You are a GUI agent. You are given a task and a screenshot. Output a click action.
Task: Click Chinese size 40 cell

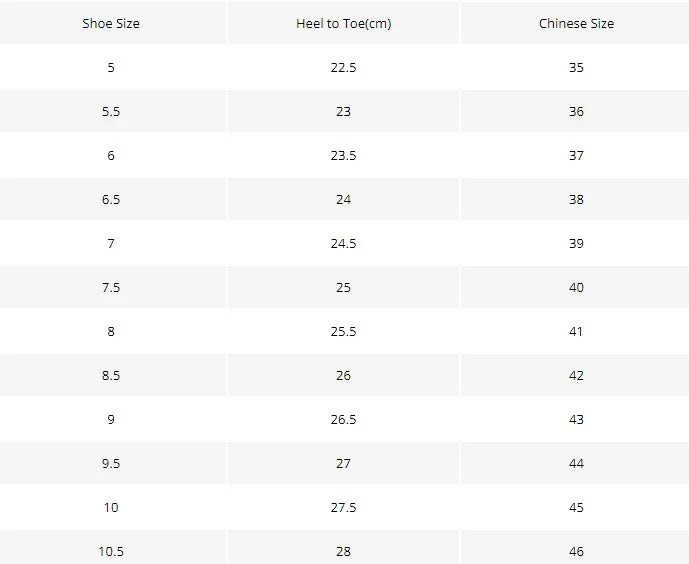tap(576, 287)
